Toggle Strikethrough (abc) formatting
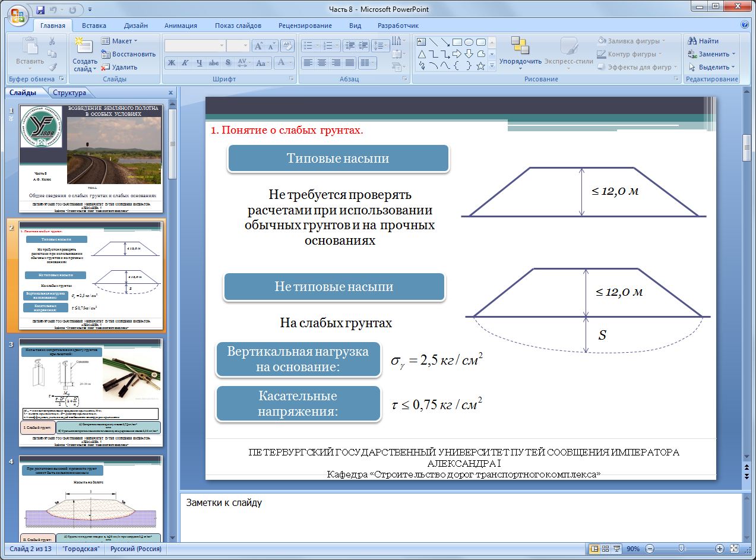This screenshot has width=756, height=560. (214, 62)
